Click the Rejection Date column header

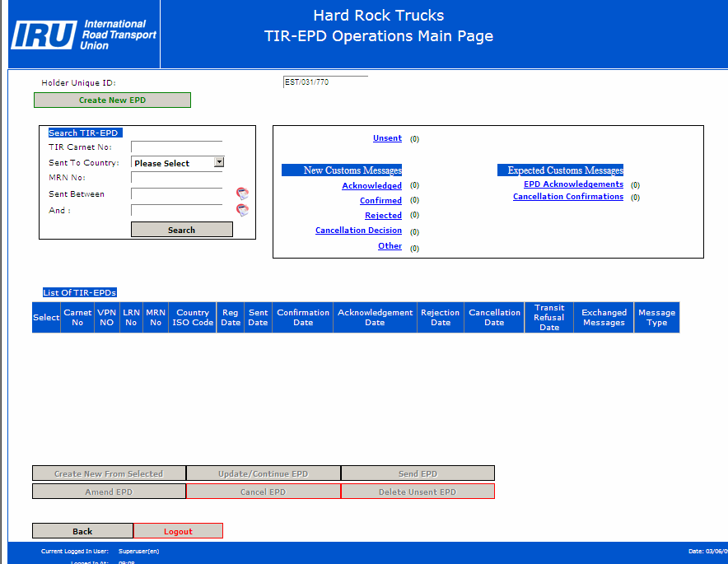(x=441, y=318)
